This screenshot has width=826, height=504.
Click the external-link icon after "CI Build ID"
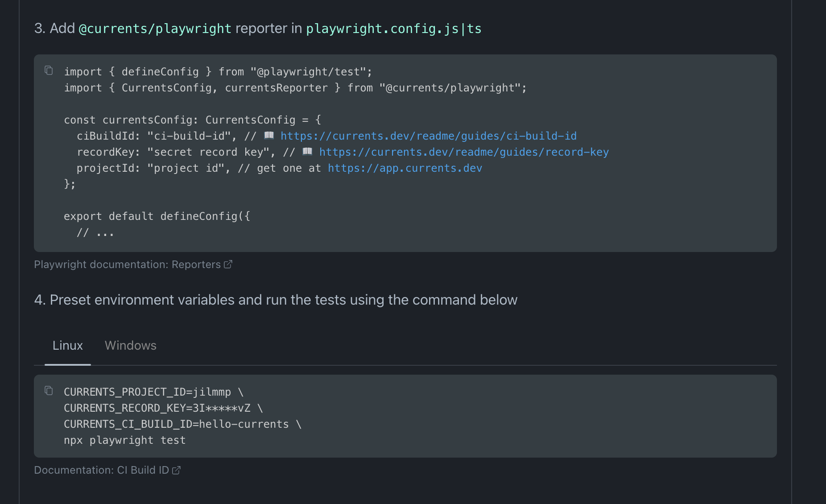(177, 470)
